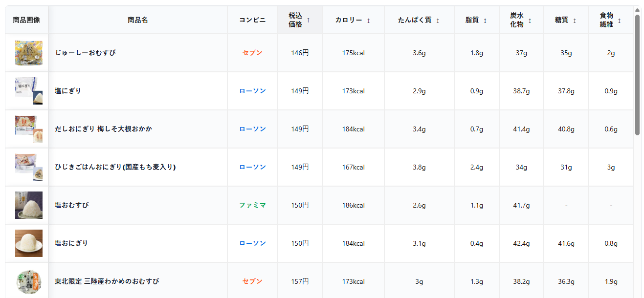The image size is (644, 298).
Task: Sort by 税込価格 column arrow
Action: tap(308, 20)
